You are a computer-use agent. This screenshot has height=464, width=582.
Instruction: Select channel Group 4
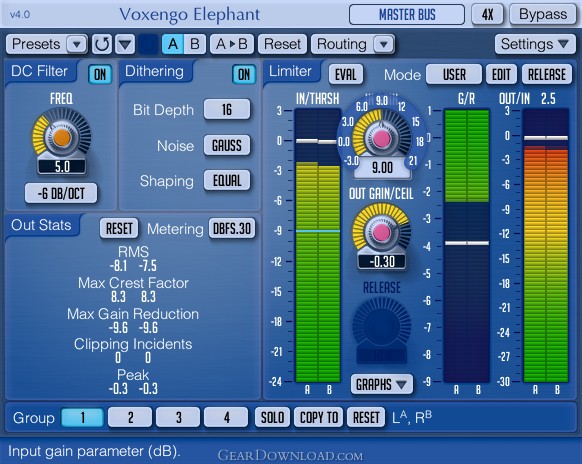click(226, 418)
